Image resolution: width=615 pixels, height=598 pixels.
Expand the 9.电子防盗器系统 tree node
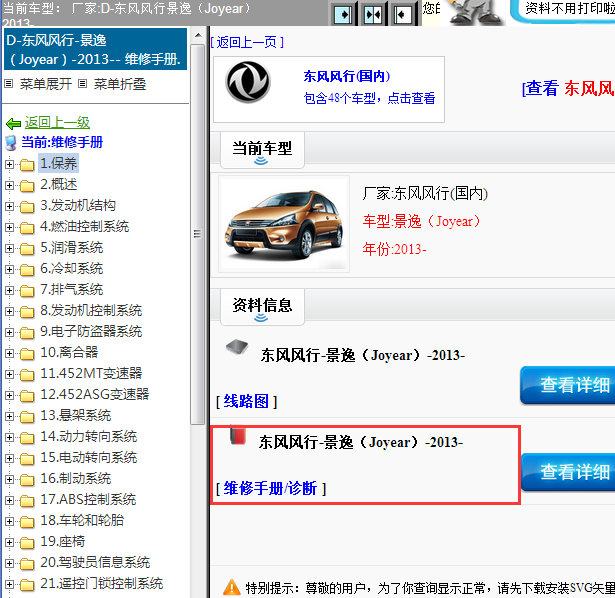[9, 333]
